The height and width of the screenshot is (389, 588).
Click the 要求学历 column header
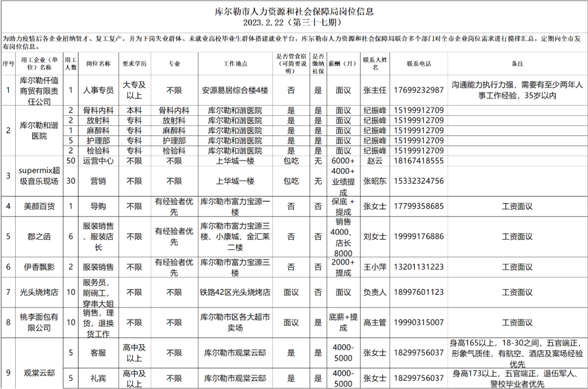(134, 64)
